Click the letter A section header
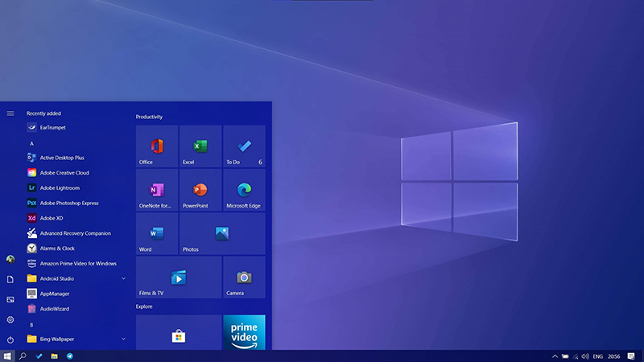The image size is (644, 362). (x=31, y=143)
